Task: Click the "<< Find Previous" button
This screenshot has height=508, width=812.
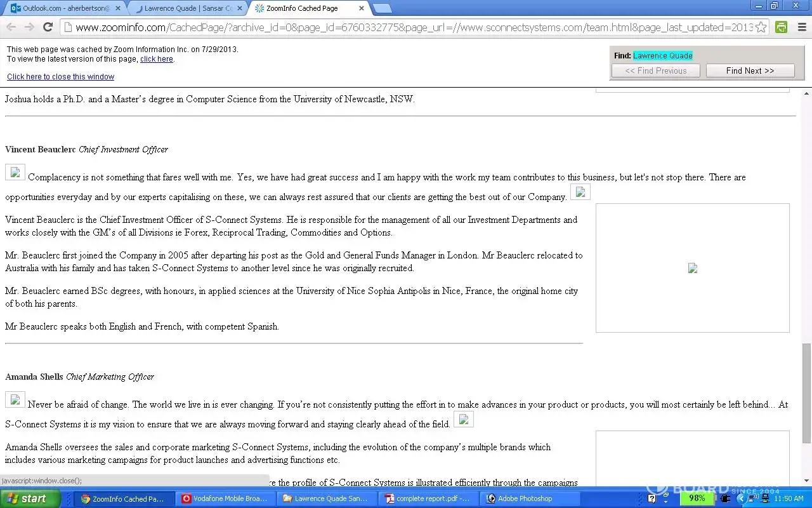Action: (x=656, y=71)
